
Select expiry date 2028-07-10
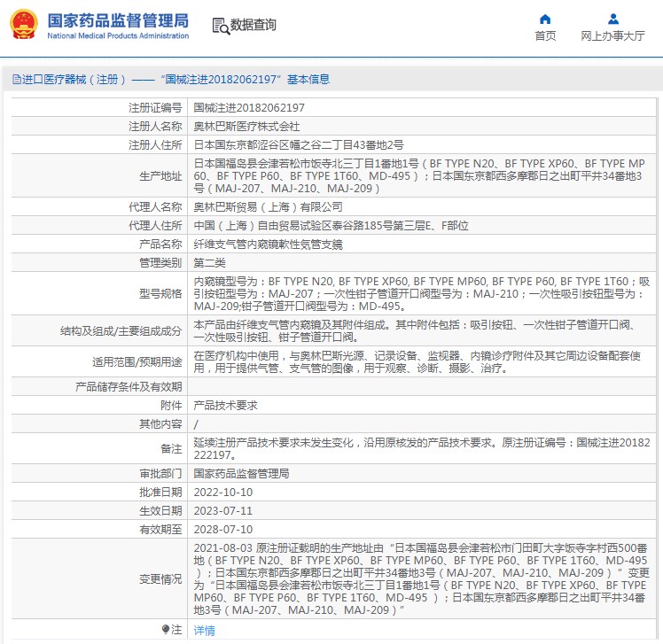[x=222, y=530]
